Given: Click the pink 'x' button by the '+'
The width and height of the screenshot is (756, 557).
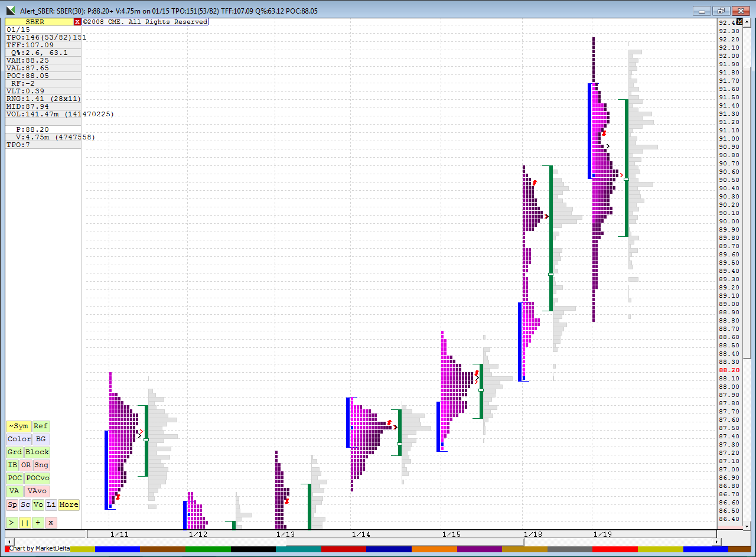Looking at the screenshot, I should [x=51, y=523].
